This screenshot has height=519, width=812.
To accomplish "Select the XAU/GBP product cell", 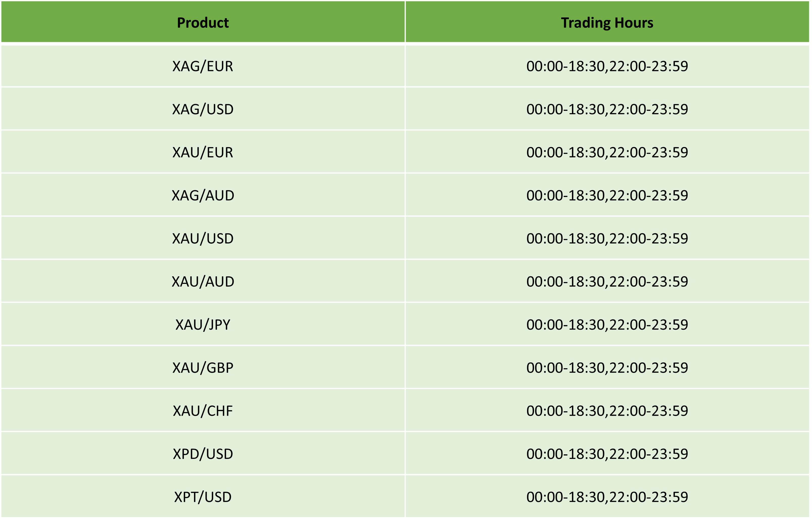I will (203, 368).
